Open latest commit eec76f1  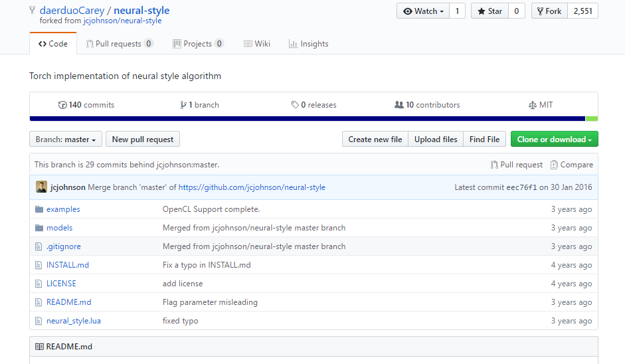tap(521, 187)
